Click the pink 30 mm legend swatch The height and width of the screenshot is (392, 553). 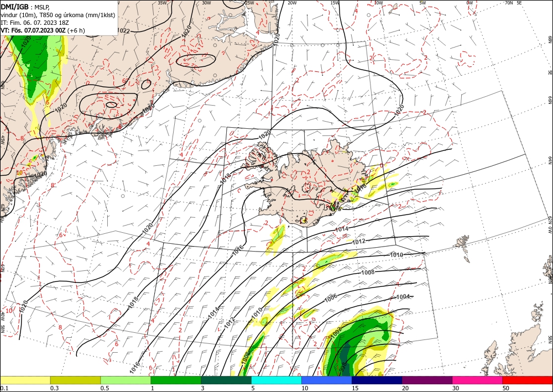pos(478,380)
